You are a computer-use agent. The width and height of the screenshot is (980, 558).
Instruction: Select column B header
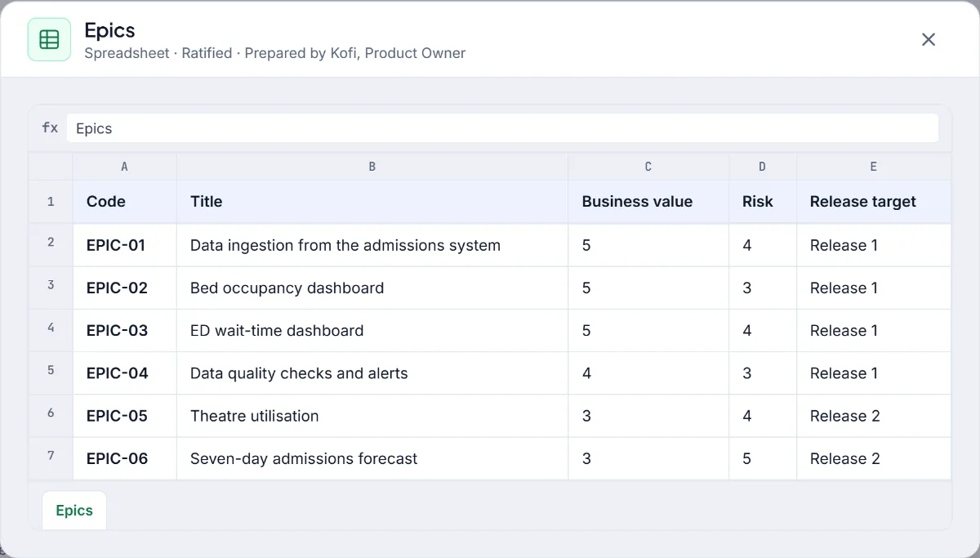[372, 167]
